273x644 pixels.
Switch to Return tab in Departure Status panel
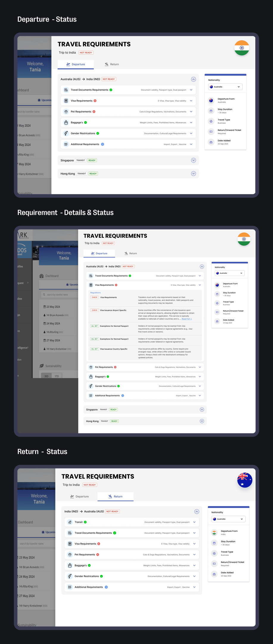point(112,64)
